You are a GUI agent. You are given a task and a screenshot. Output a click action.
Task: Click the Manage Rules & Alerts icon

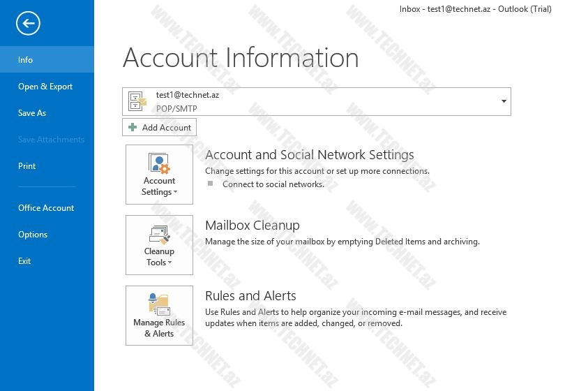pyautogui.click(x=159, y=304)
